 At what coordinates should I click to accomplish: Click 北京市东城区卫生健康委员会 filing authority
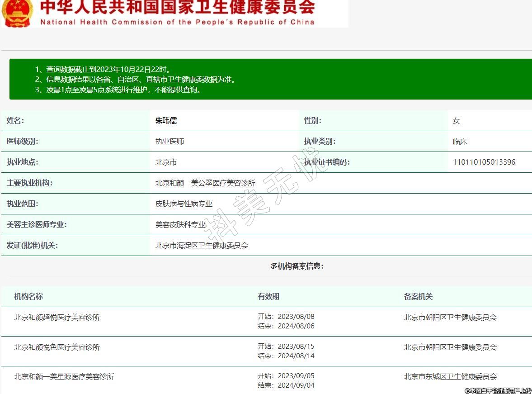click(x=450, y=376)
